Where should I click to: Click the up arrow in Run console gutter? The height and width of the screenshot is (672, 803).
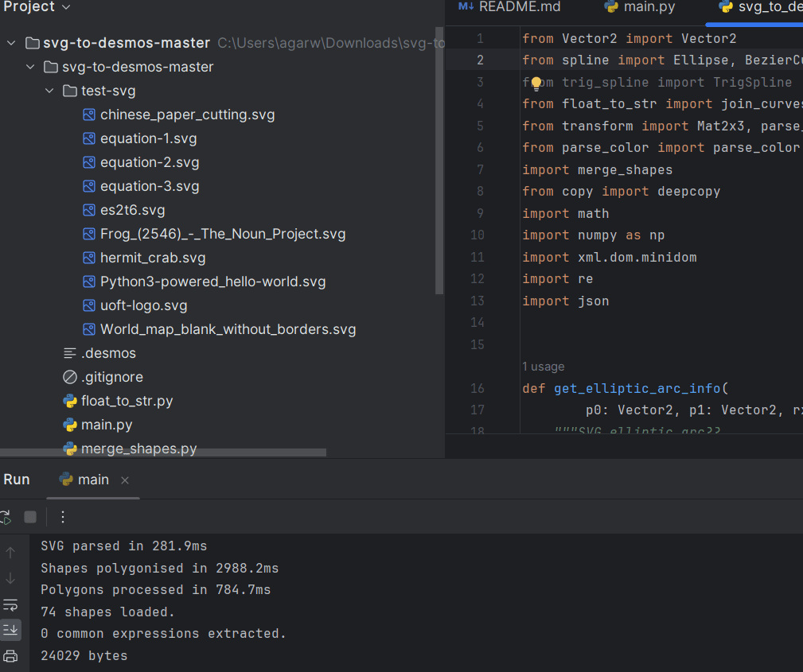(10, 552)
